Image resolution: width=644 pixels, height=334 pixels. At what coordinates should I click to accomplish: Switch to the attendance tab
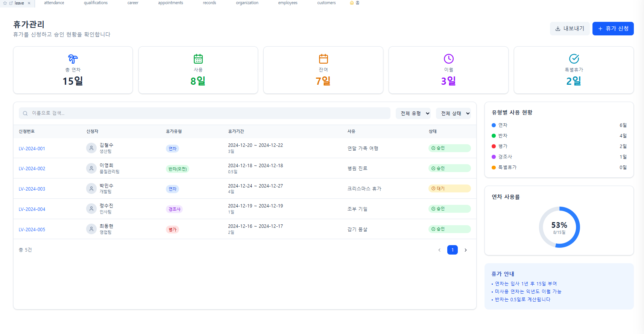pos(54,3)
